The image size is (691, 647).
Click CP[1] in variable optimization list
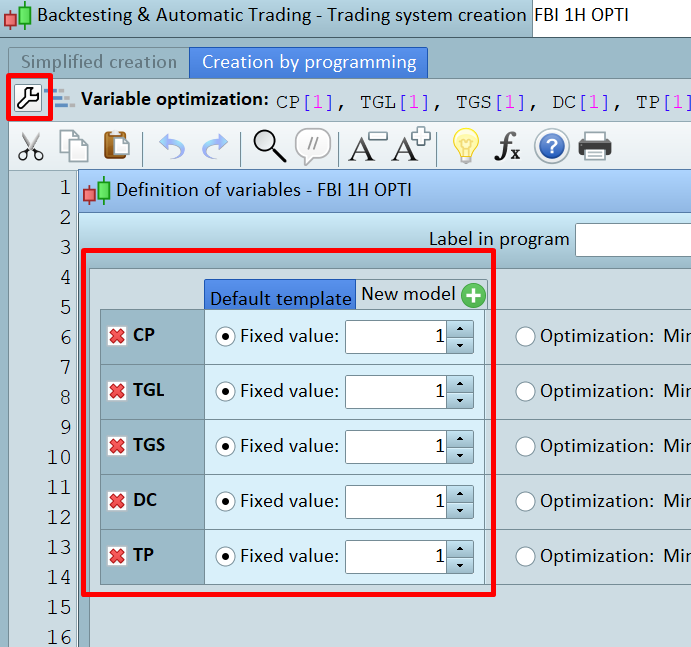(x=304, y=103)
